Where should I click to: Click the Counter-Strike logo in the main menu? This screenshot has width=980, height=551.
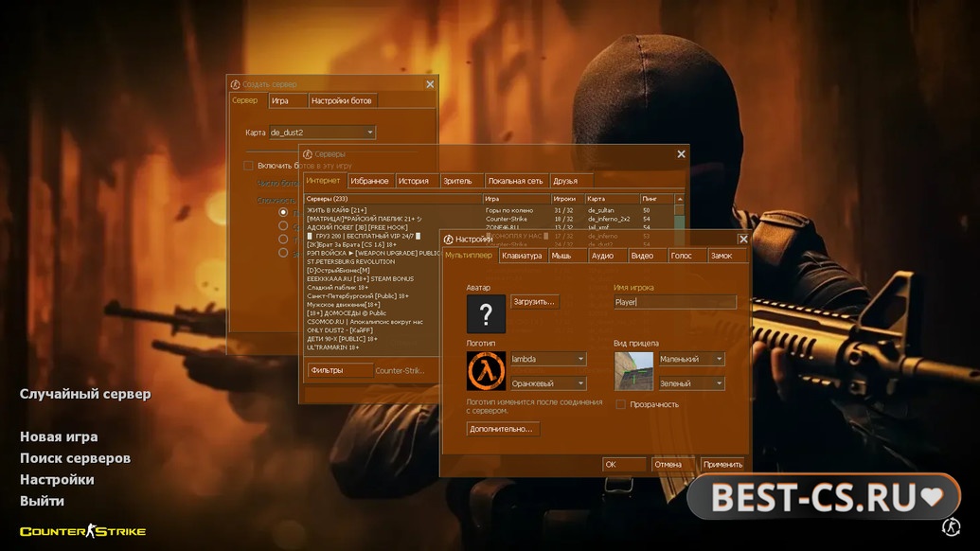coord(82,531)
